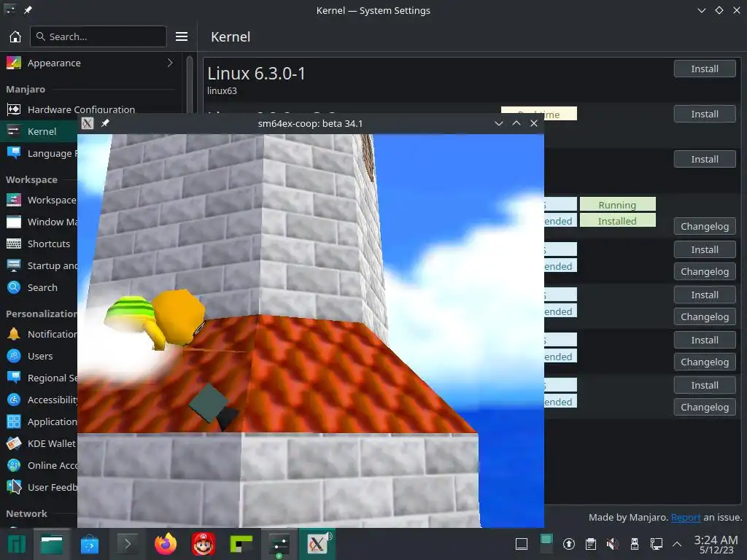Open Konsole terminal from taskbar
This screenshot has width=747, height=560.
point(127,544)
